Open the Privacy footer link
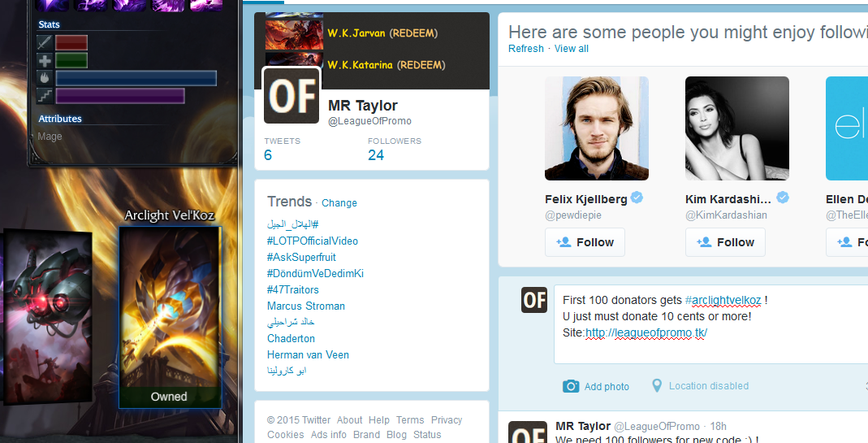Viewport: 868px width, 443px height. pos(446,420)
